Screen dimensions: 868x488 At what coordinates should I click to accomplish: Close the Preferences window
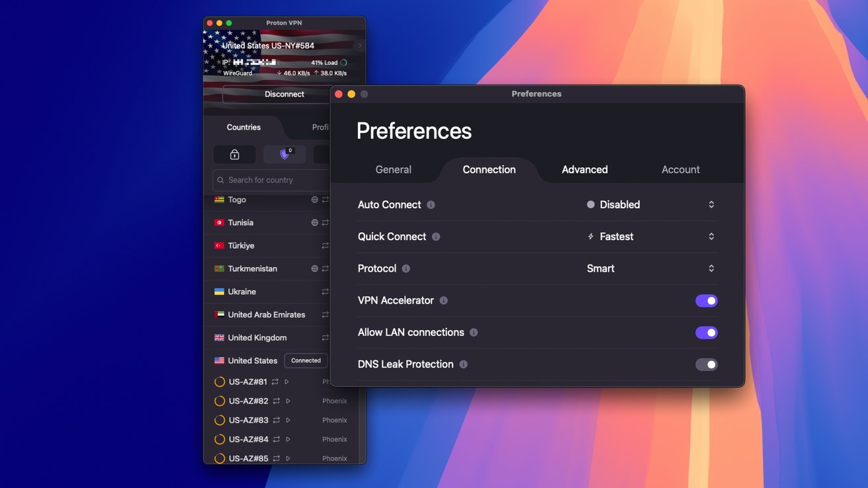click(x=339, y=94)
